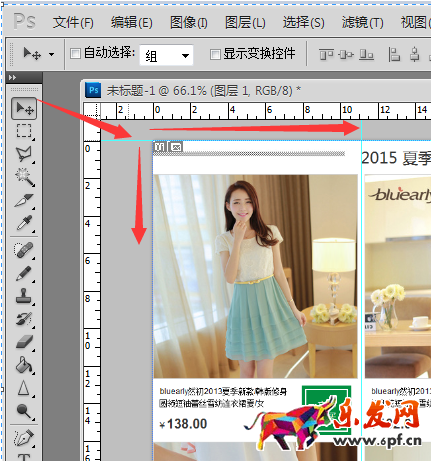Screen dimensions: 432x461
Task: Select the Rectangular Marquee tool
Action: (24, 131)
